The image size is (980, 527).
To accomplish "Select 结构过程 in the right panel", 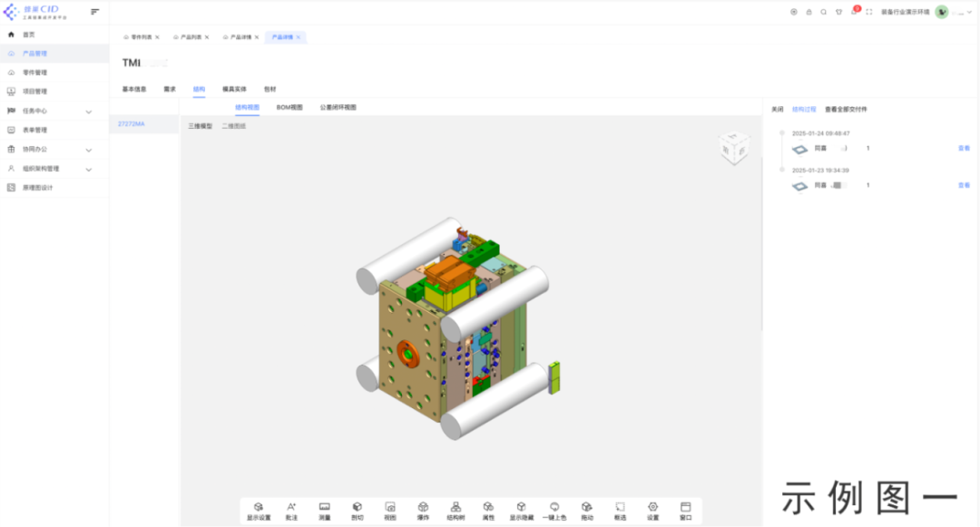I will click(x=804, y=109).
